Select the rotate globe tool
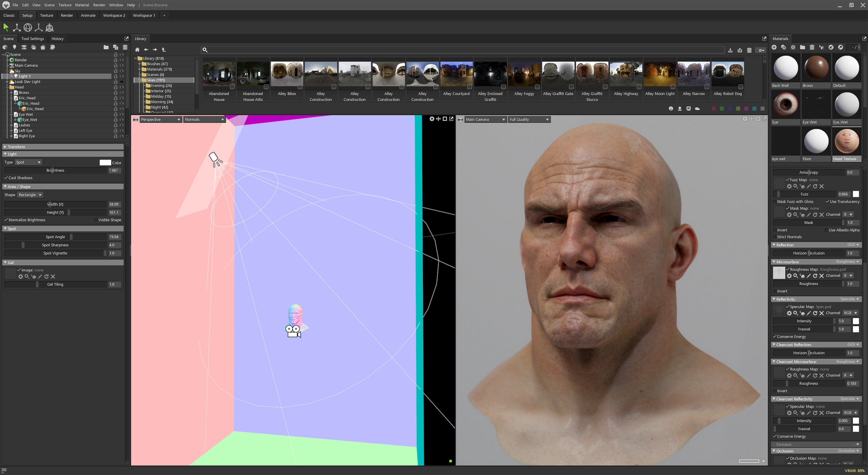The image size is (868, 475). (27, 27)
